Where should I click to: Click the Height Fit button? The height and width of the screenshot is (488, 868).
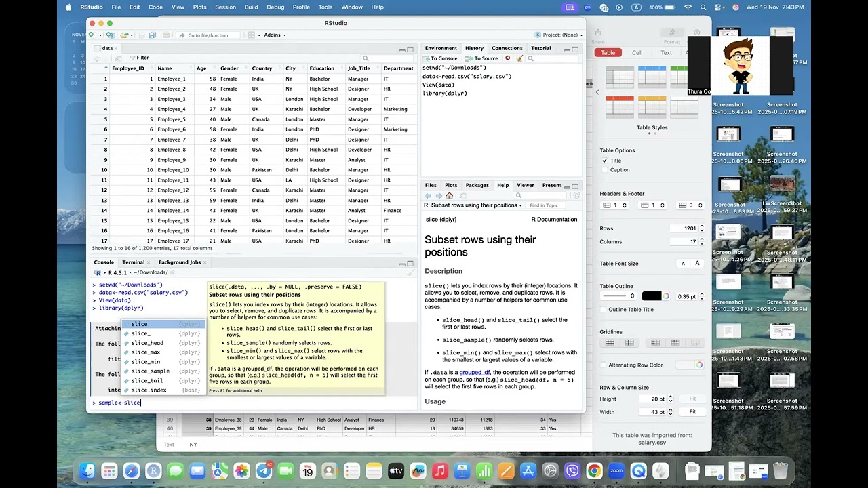692,399
